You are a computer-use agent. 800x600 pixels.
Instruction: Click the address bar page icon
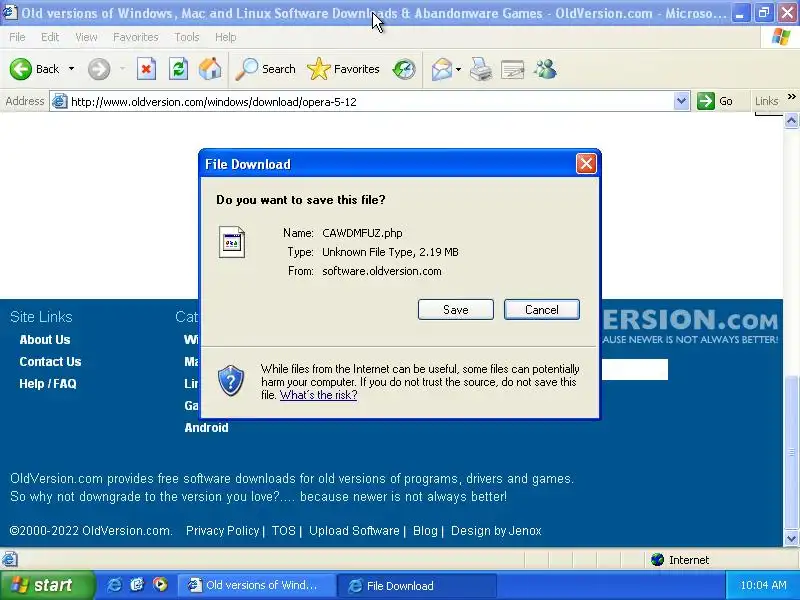point(60,101)
